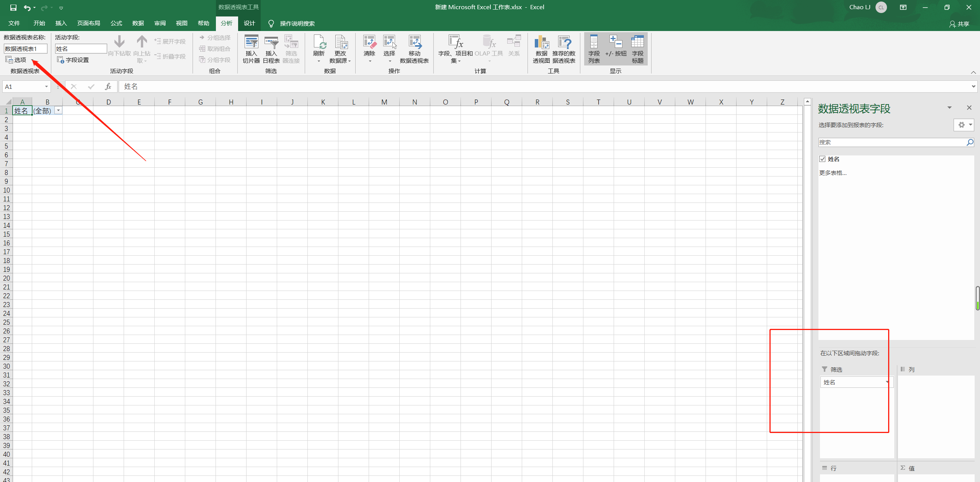Click the Select All corner triangle

(8, 102)
